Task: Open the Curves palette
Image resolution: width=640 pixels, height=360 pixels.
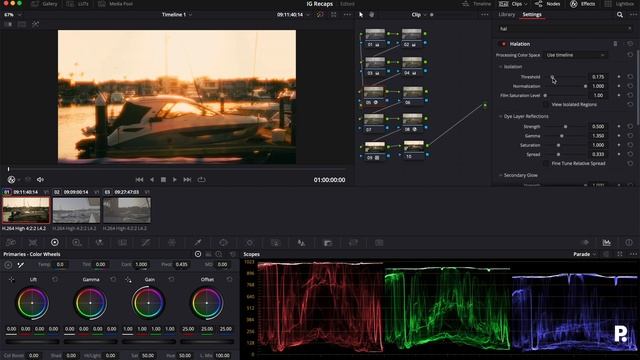Action: [x=145, y=242]
